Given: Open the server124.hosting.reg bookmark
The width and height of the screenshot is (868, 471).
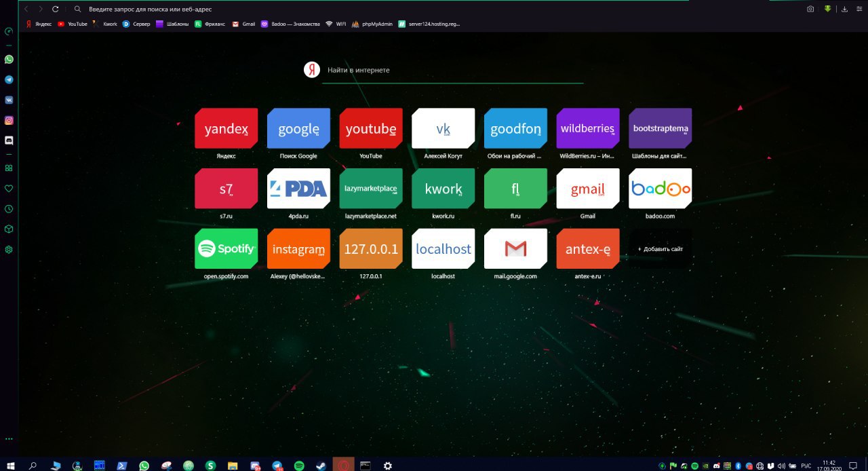Looking at the screenshot, I should click(429, 24).
